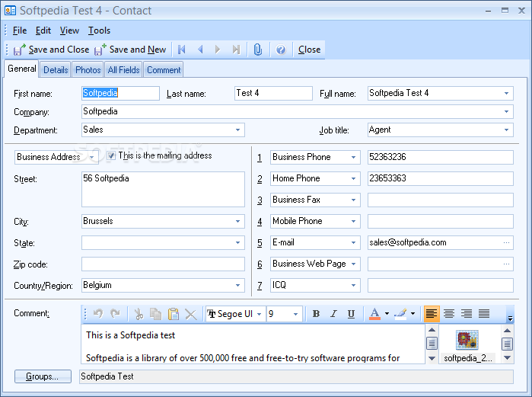Open the Edit menu

tap(43, 30)
